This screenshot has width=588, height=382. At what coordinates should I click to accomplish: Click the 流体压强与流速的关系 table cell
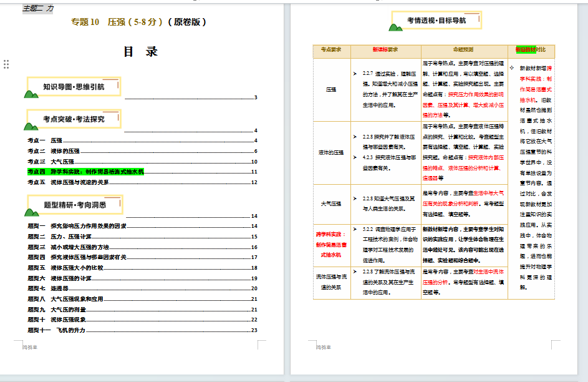pyautogui.click(x=331, y=282)
